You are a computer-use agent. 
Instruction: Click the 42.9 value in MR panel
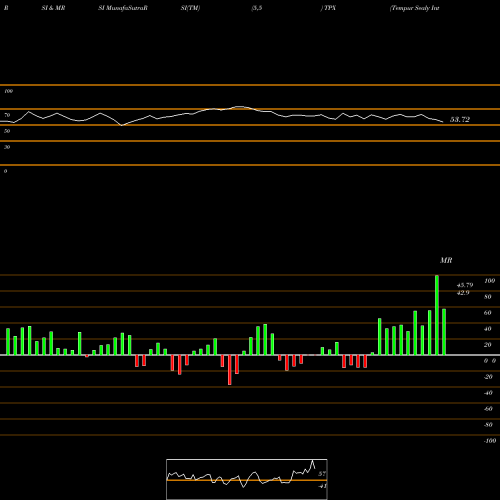[463, 293]
